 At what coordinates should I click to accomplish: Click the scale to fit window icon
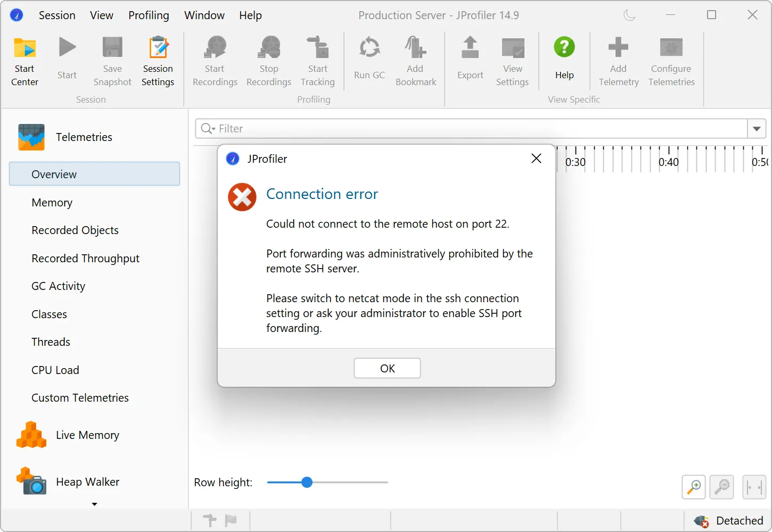754,487
